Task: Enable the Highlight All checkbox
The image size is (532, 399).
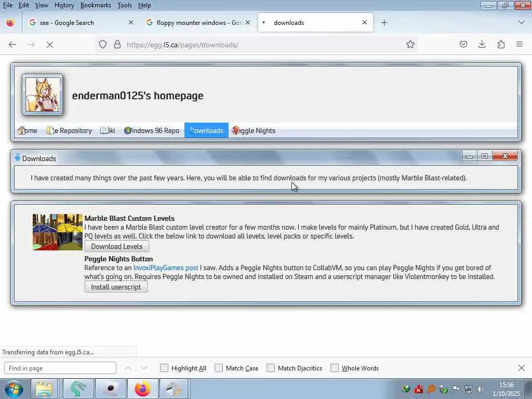Action: click(164, 368)
